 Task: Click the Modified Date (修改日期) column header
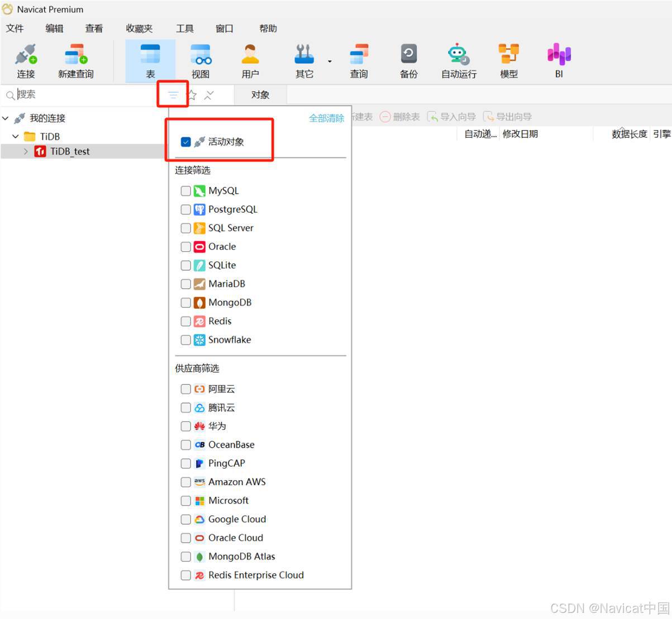tap(520, 134)
